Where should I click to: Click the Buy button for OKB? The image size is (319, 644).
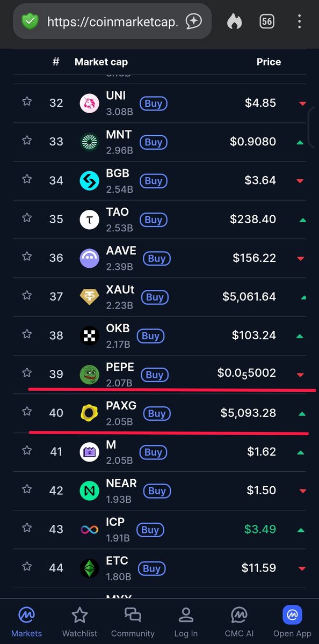pyautogui.click(x=150, y=336)
